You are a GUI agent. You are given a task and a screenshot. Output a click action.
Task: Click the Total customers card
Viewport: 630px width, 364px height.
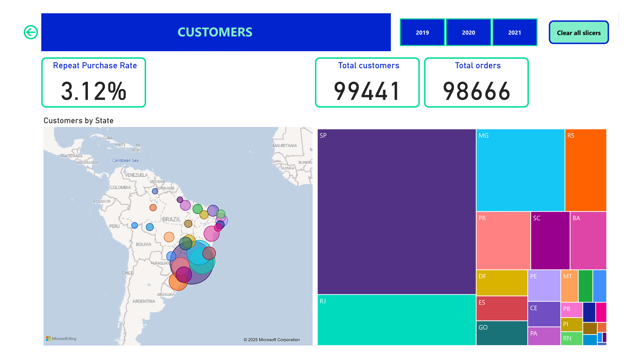367,82
